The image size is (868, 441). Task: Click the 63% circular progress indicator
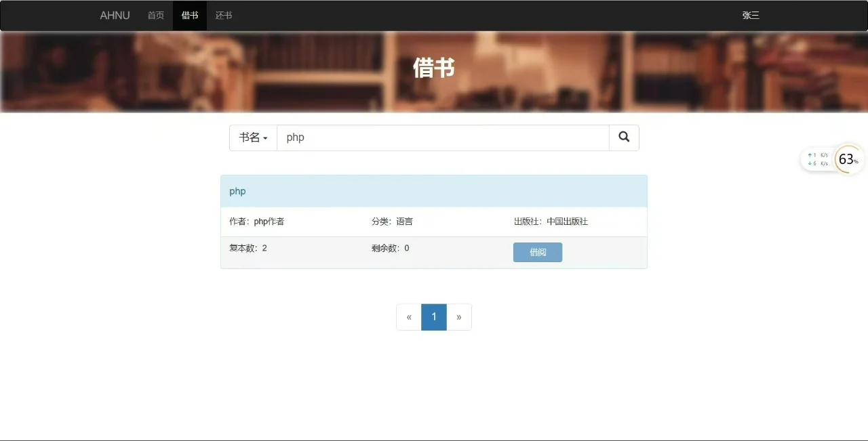847,159
